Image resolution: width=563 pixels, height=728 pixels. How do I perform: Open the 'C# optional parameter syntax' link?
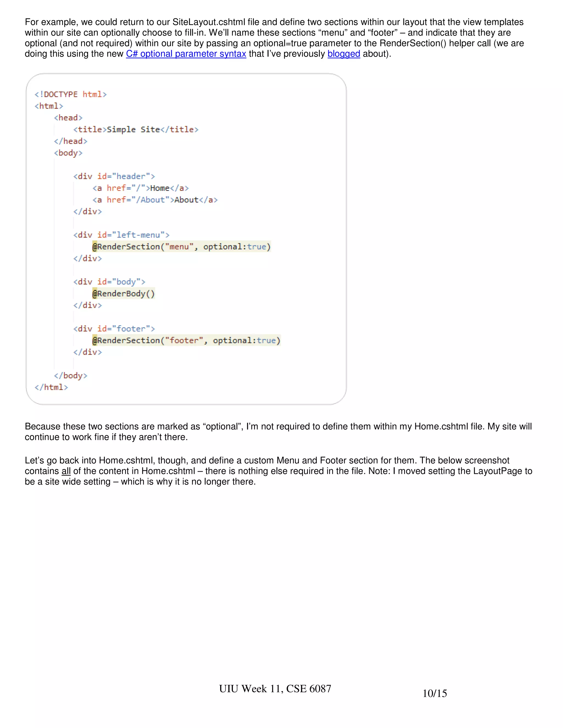pos(186,54)
